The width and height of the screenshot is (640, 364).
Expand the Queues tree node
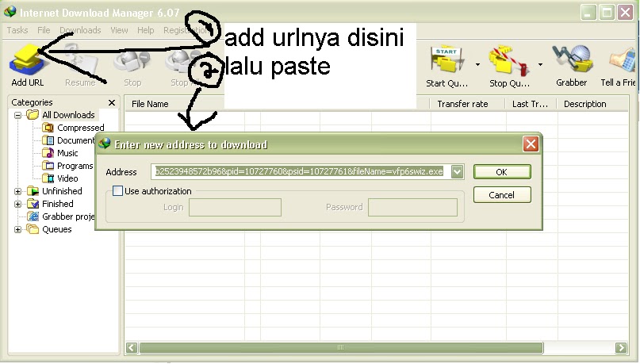point(17,229)
